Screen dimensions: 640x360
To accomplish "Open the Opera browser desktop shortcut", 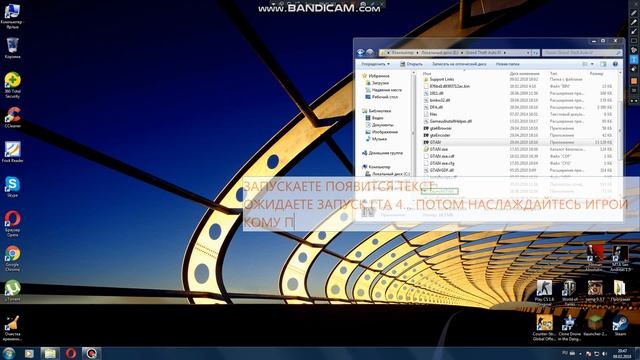I will tap(12, 224).
